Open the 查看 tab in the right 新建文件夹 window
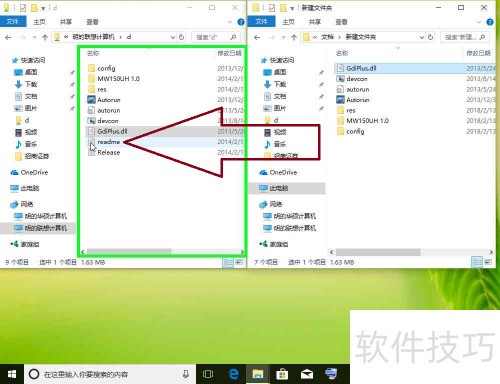The width and height of the screenshot is (500, 384). coord(341,22)
